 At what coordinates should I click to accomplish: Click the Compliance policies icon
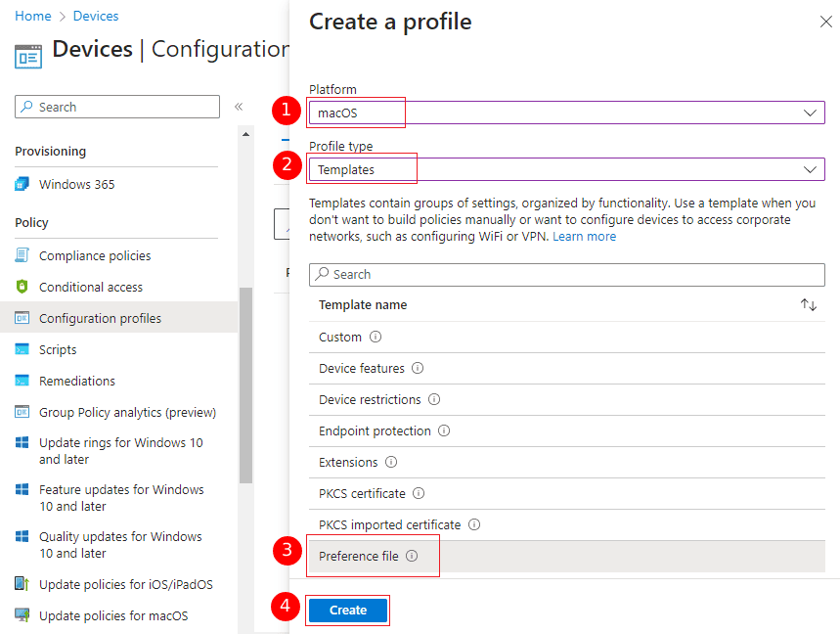click(22, 255)
